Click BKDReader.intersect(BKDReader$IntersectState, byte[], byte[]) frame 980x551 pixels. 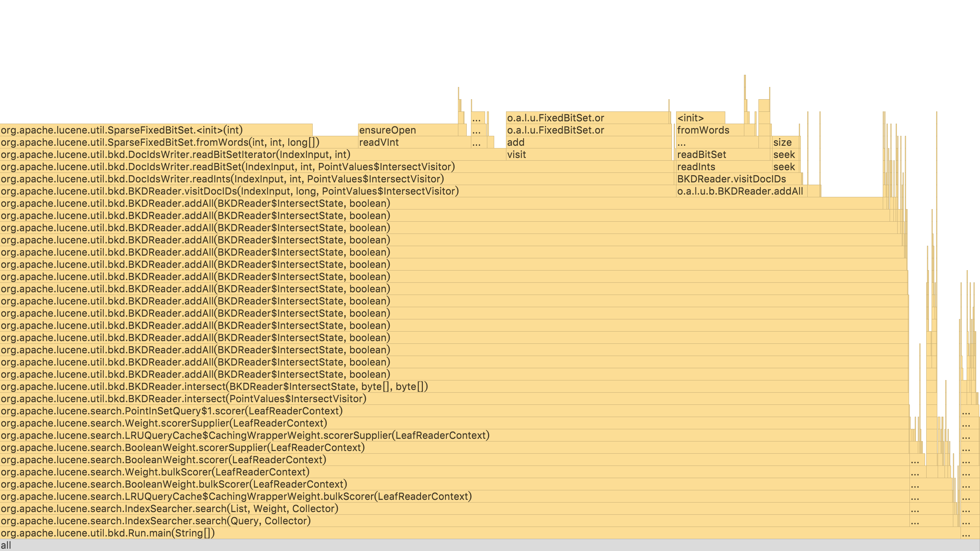click(454, 387)
